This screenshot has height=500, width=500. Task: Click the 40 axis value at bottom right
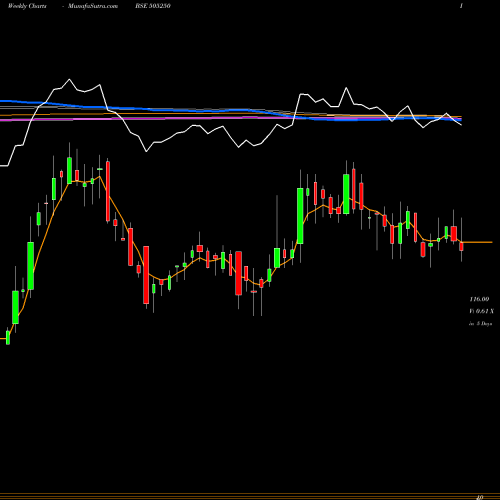pos(480,497)
